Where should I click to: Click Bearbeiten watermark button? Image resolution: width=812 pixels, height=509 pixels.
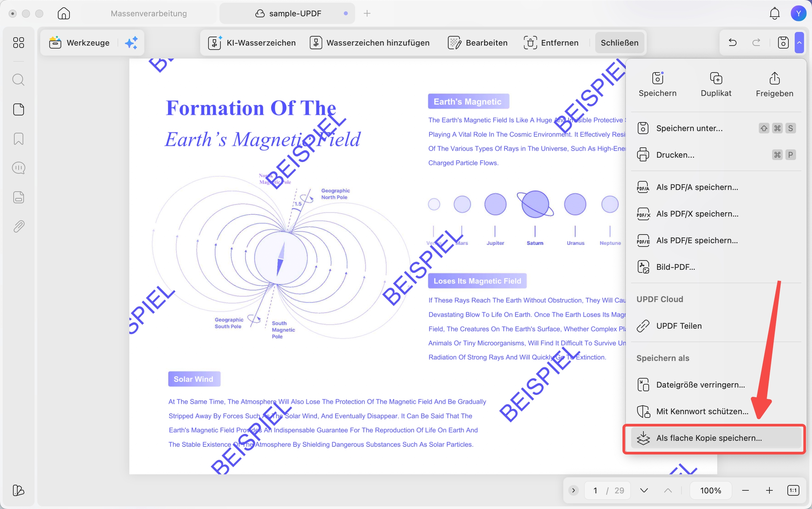pyautogui.click(x=477, y=43)
